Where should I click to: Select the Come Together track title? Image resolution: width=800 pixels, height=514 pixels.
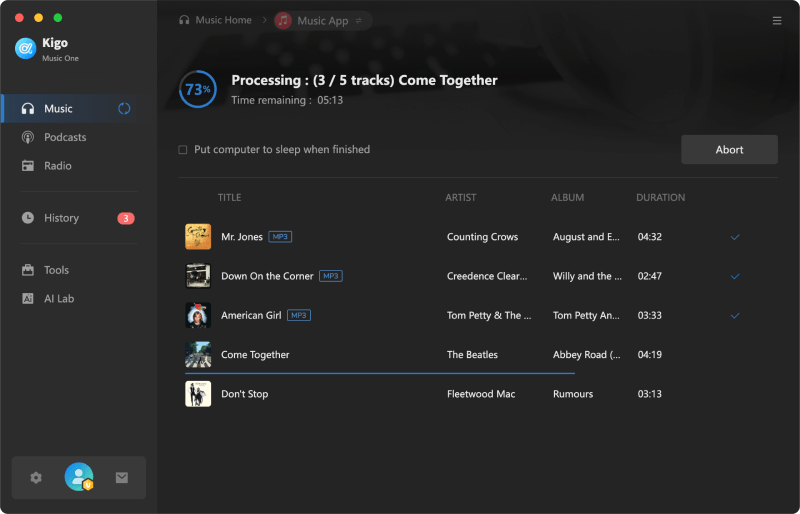255,355
